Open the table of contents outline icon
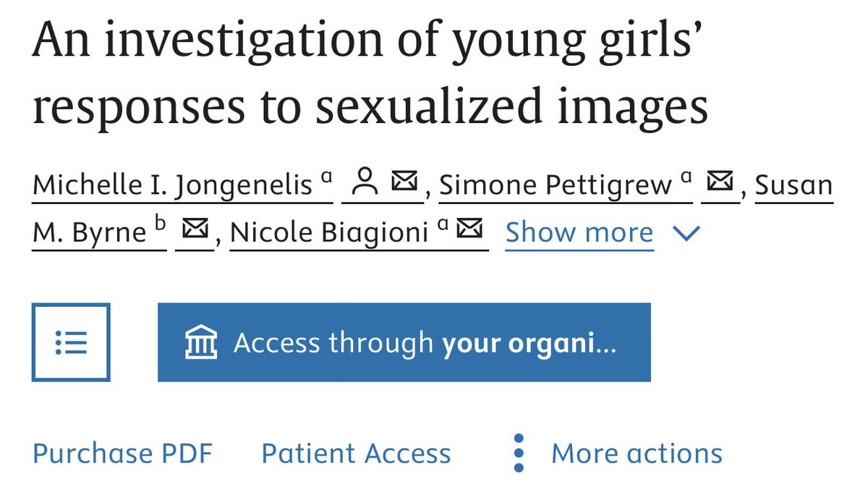The width and height of the screenshot is (868, 503). coord(71,342)
